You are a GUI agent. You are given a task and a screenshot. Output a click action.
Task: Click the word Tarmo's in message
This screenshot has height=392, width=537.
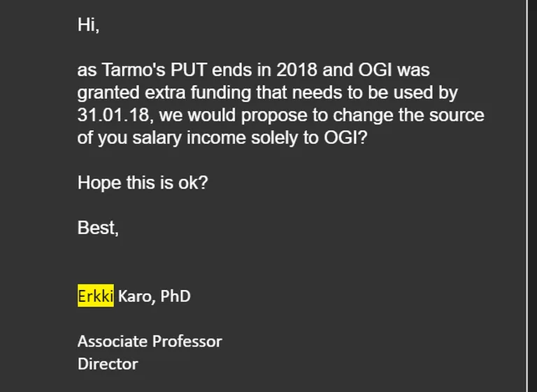pyautogui.click(x=134, y=70)
